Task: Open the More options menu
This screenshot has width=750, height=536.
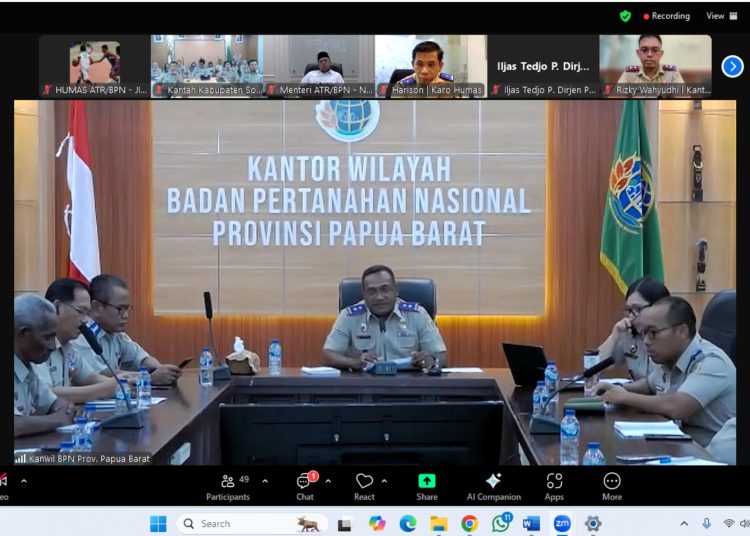Action: pyautogui.click(x=612, y=487)
